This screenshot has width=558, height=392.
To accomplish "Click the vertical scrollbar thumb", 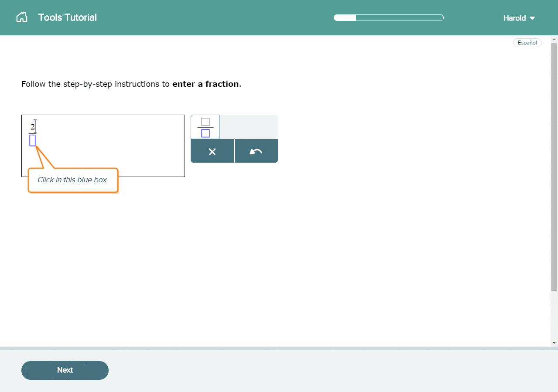I will [554, 166].
